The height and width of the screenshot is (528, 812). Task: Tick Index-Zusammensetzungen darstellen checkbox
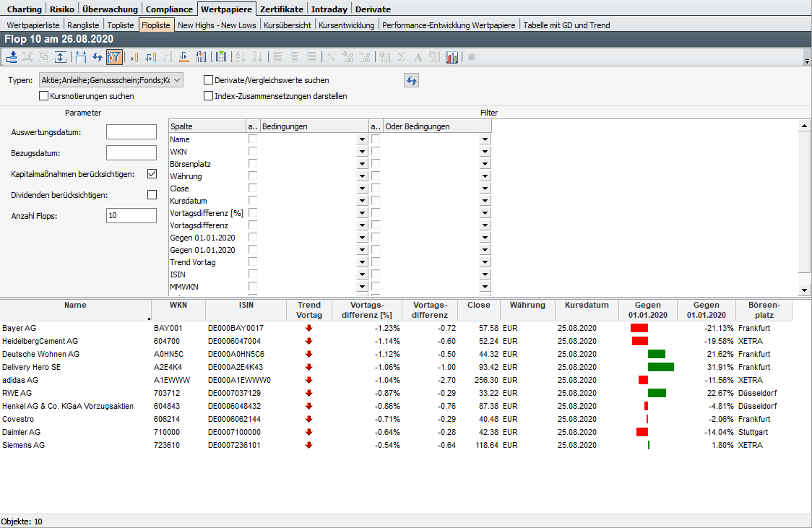(x=209, y=95)
